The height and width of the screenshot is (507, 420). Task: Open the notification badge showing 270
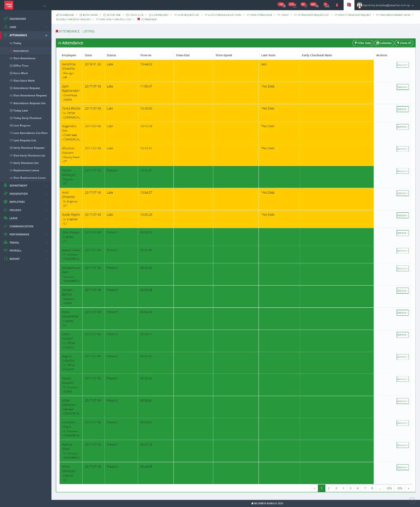coord(292,5)
